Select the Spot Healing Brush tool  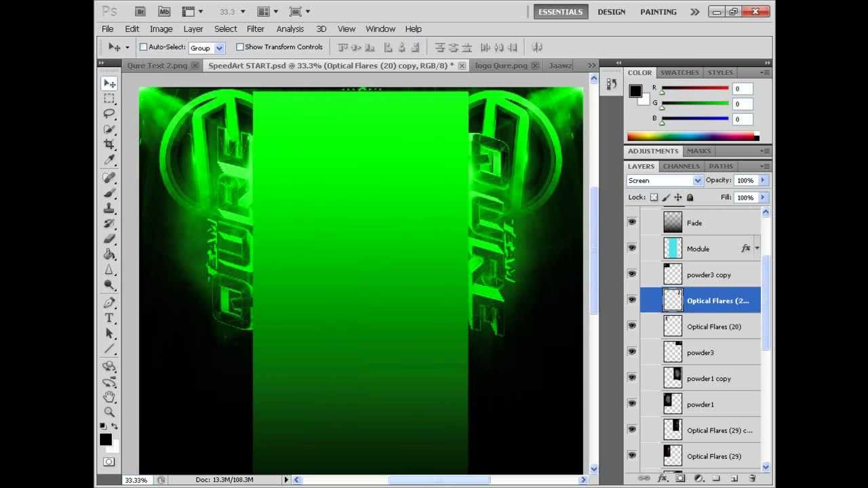click(109, 178)
